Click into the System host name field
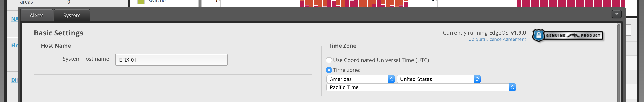The height and width of the screenshot is (102, 644). pos(171,60)
